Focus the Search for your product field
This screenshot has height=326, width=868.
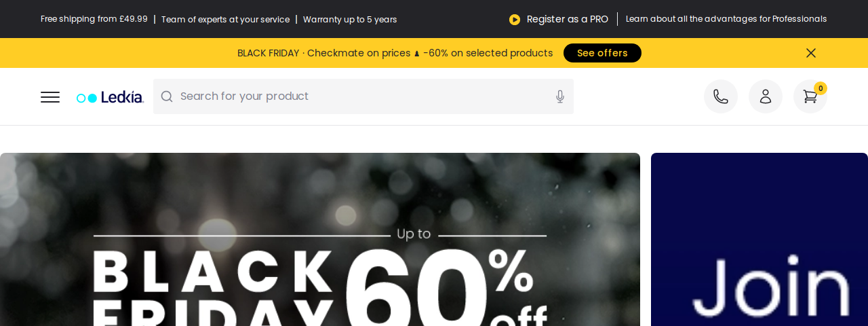(x=363, y=96)
